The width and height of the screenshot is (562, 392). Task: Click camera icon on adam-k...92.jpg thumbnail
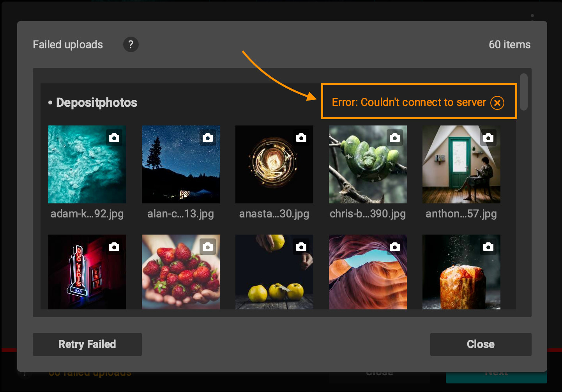click(114, 138)
